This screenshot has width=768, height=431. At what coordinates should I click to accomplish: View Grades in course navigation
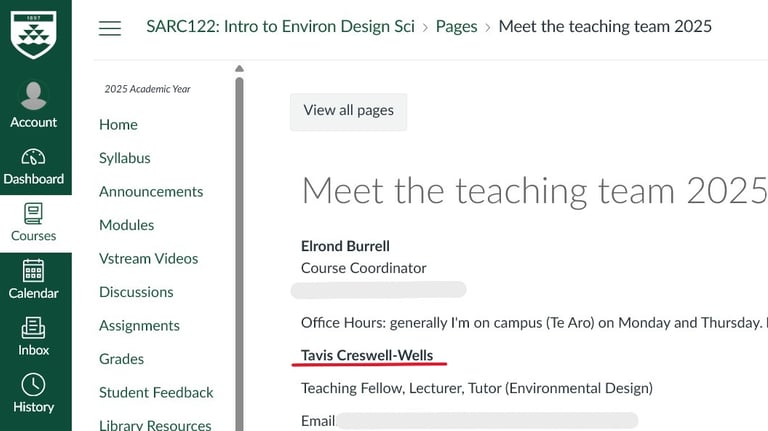(121, 359)
